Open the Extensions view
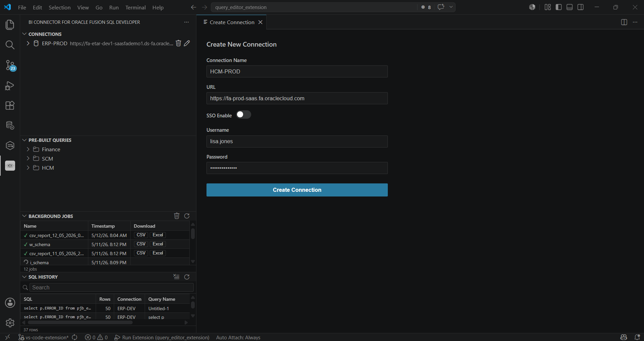The width and height of the screenshot is (644, 341). pyautogui.click(x=10, y=106)
